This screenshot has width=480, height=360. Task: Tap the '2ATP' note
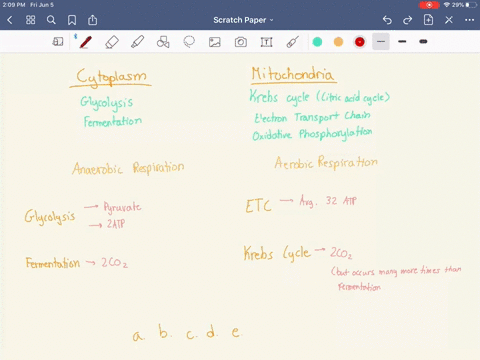coord(116,224)
